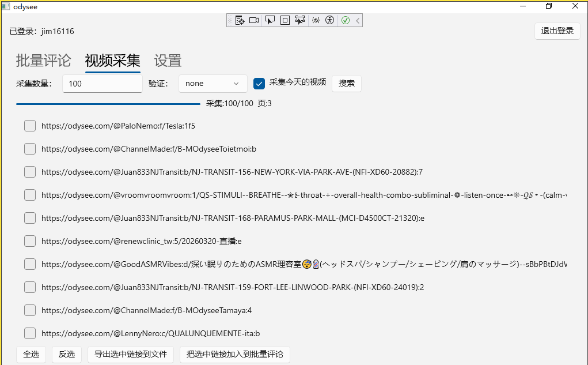Click the braces checkmark icon in debug toolbar
Image resolution: width=588 pixels, height=365 pixels.
[316, 20]
